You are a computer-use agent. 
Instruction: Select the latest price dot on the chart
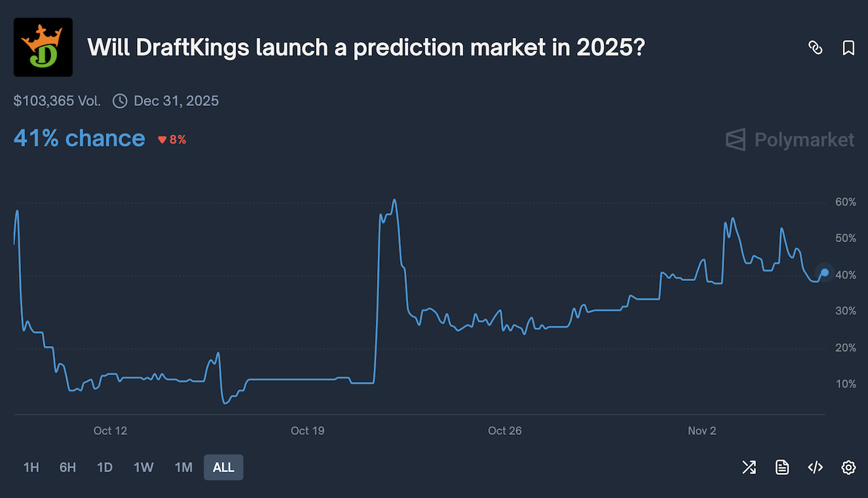823,273
